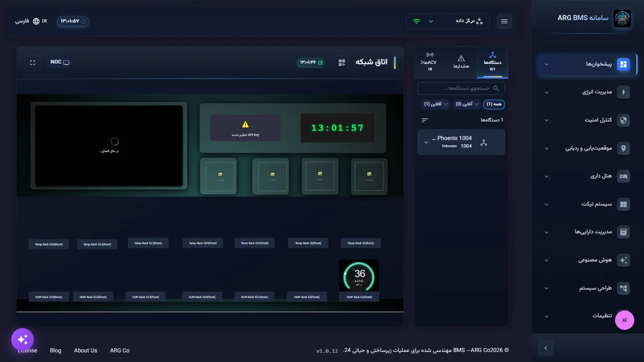Click the security control shield icon

coord(623,120)
